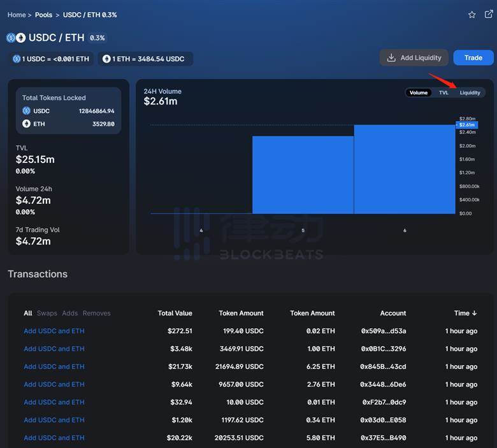The width and height of the screenshot is (497, 448).
Task: Click USDC locked amount 12846864.94
Action: [x=97, y=111]
